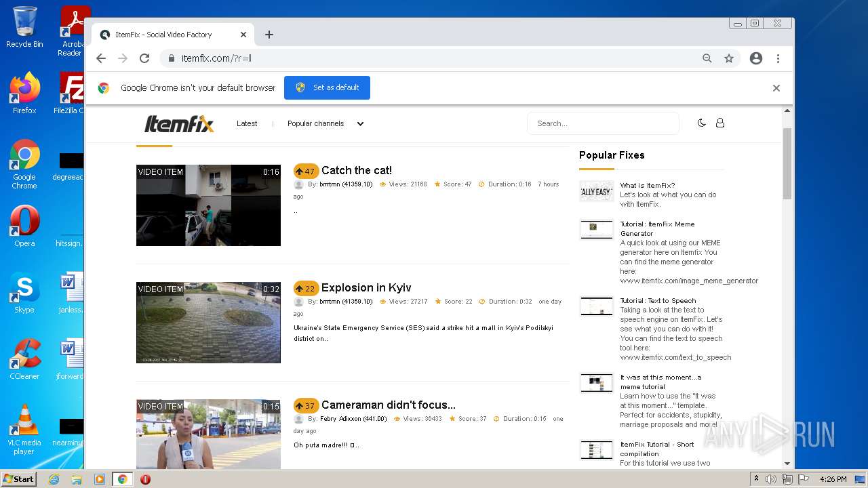Click the Chrome forward arrow
Viewport: 868px width, 488px height.
[123, 58]
